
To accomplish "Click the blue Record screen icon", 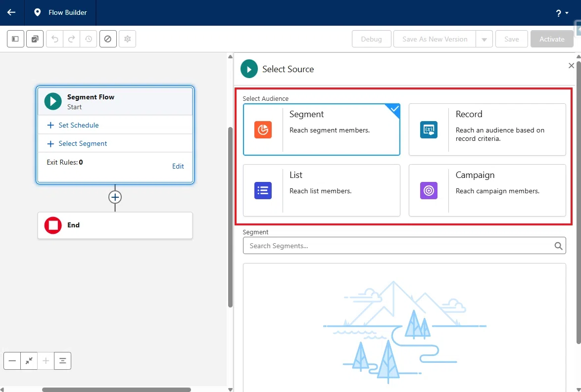I will point(429,130).
